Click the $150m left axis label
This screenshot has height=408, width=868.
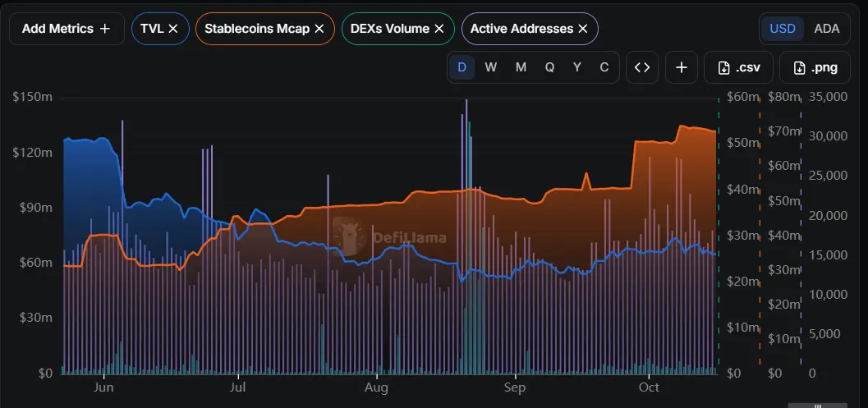[x=33, y=97]
